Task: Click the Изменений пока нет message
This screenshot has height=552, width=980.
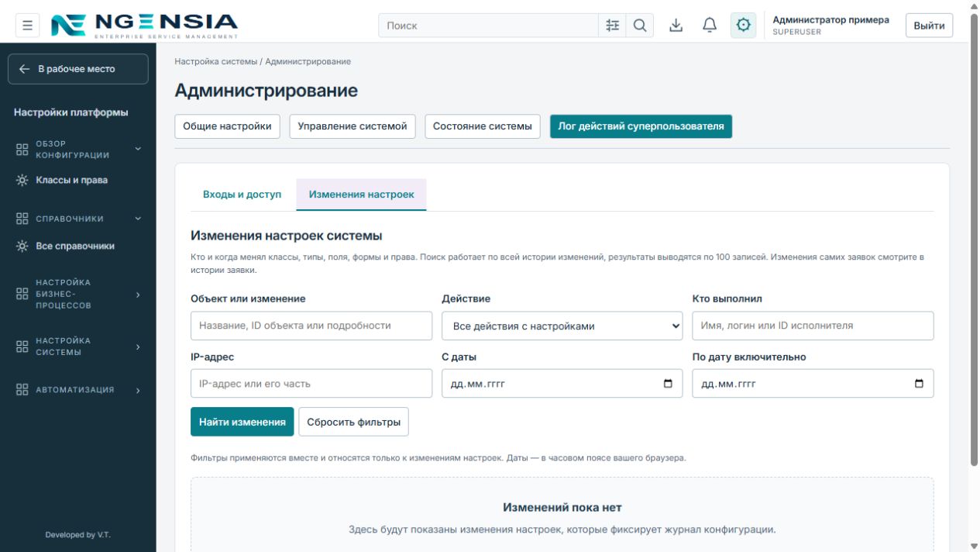Action: pyautogui.click(x=562, y=508)
